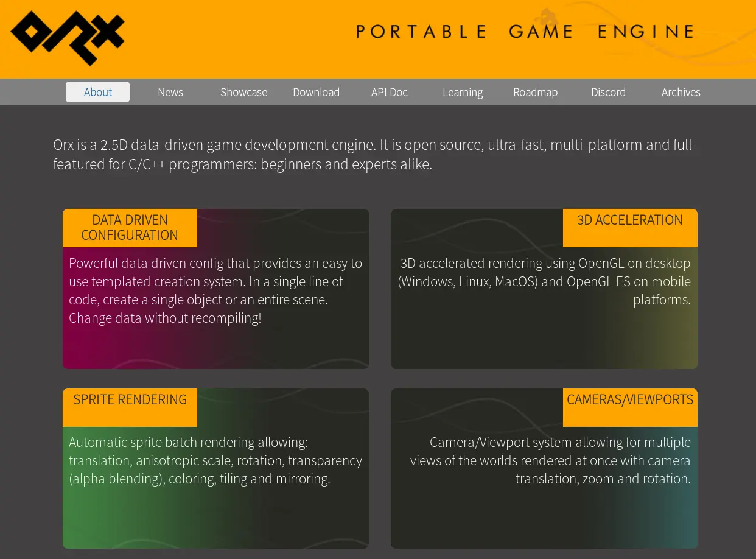Click the 3D Acceleration heading

click(629, 220)
